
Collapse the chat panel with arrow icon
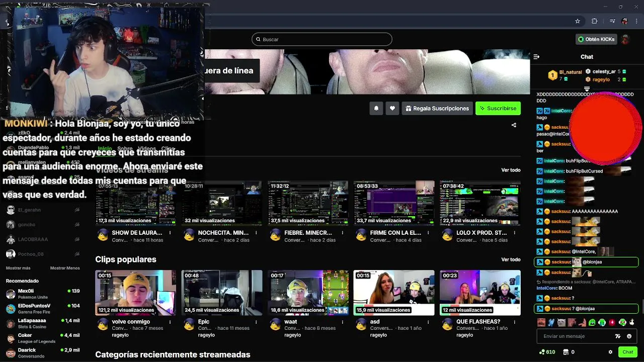(x=536, y=57)
